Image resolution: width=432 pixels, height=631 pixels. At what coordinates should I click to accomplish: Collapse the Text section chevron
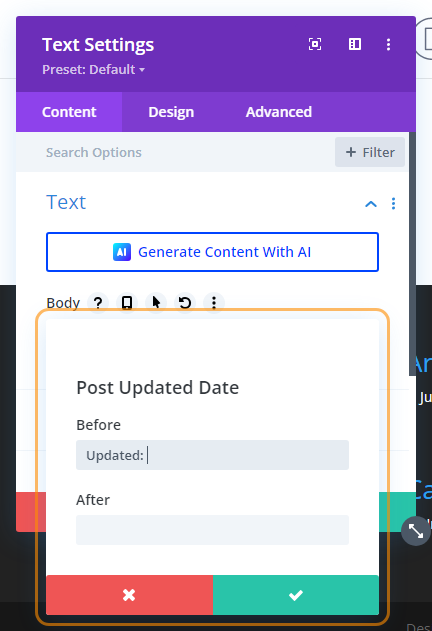coord(371,204)
